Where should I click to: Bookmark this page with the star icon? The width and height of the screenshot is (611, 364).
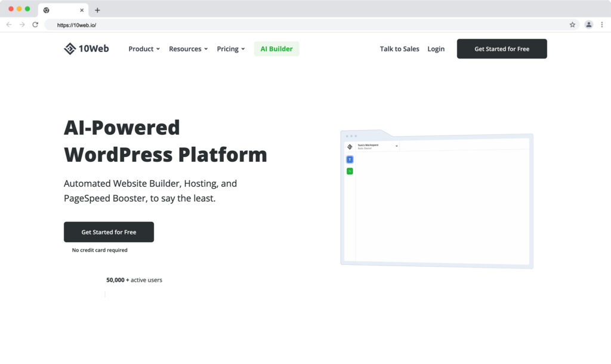(x=572, y=24)
